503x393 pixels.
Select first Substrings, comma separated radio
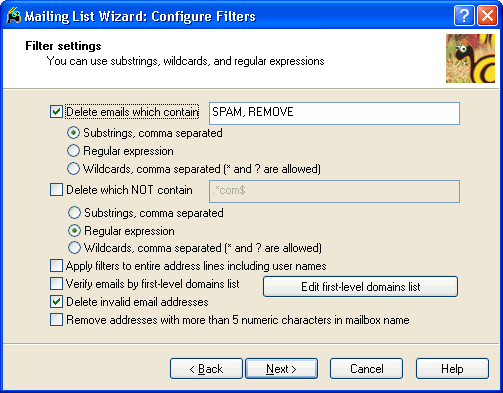pos(73,133)
